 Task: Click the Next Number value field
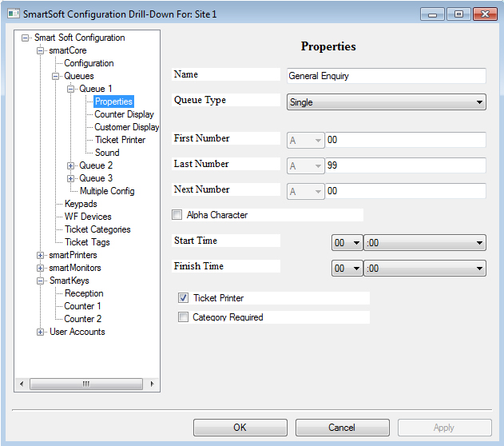pos(406,191)
